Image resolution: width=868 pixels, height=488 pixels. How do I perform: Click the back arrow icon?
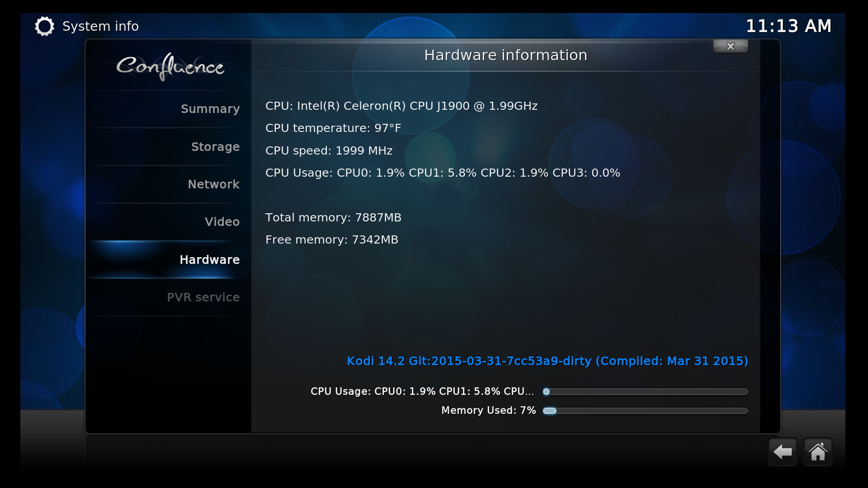[782, 451]
